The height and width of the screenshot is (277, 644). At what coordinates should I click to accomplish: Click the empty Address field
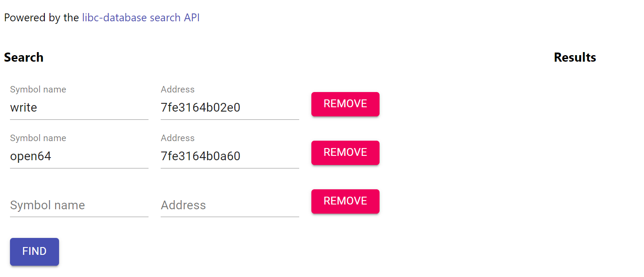coord(229,205)
